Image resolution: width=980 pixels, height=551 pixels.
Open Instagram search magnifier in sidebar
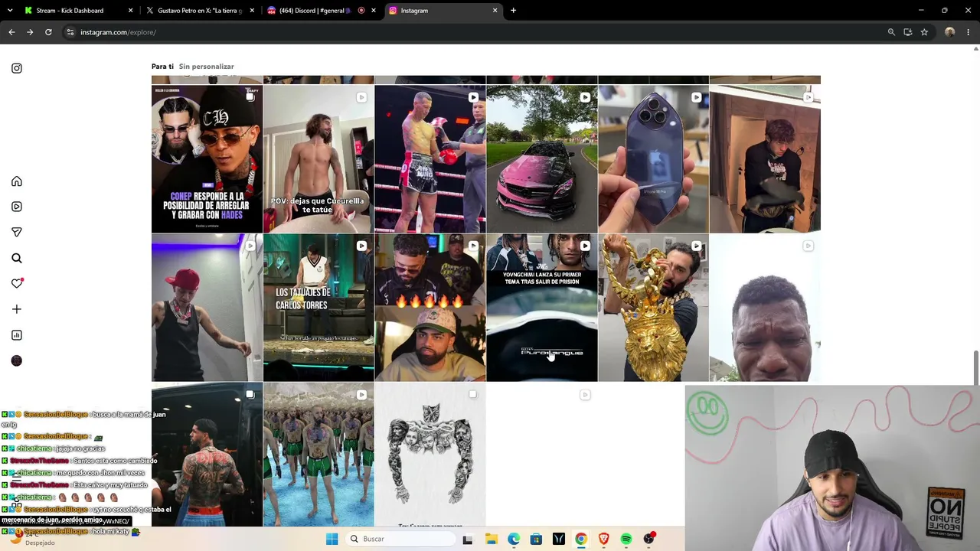17,258
